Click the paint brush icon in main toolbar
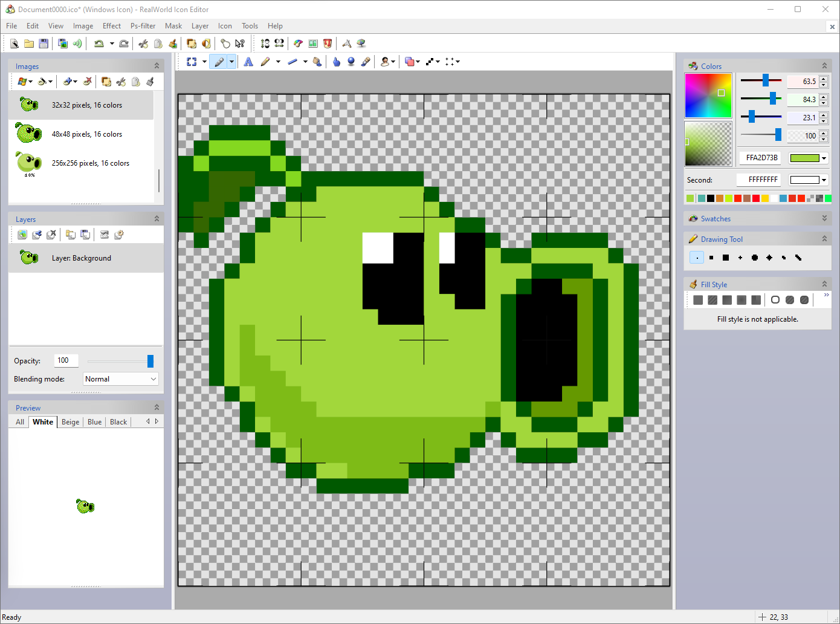The image size is (840, 624). 173,44
